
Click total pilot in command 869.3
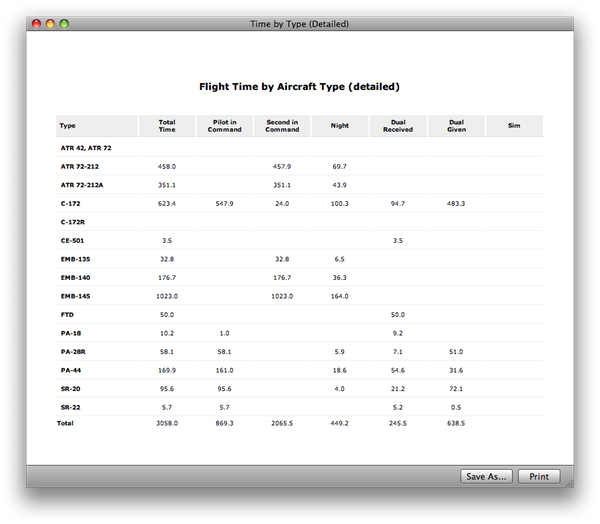(224, 423)
